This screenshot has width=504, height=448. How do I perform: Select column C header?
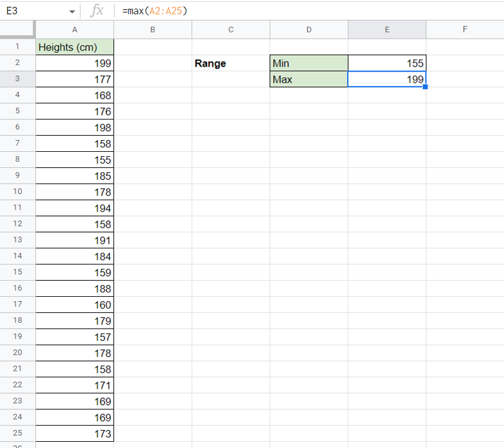(231, 30)
